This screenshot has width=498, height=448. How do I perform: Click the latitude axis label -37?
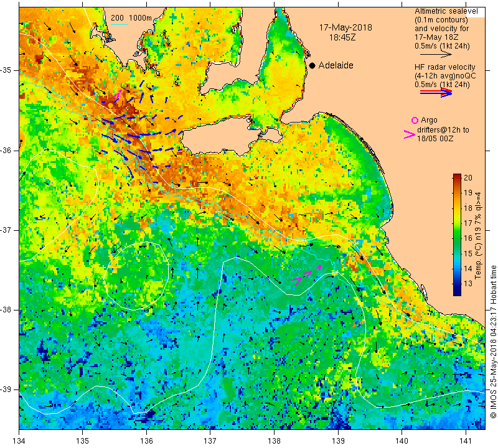[6, 230]
